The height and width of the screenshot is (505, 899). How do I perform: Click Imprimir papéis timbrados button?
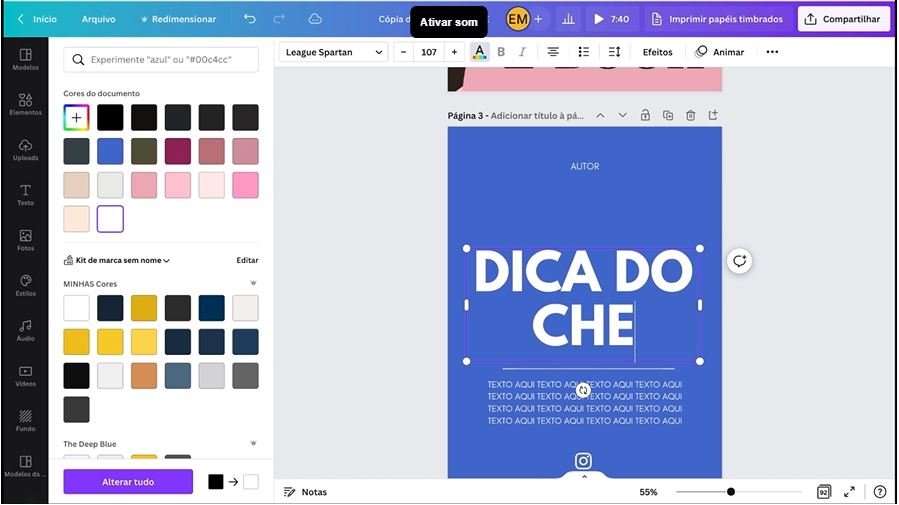tap(717, 19)
